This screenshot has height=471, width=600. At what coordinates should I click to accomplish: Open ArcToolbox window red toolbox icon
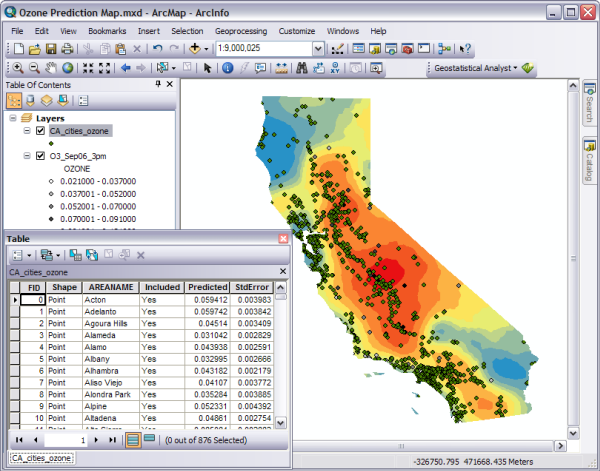tap(408, 49)
